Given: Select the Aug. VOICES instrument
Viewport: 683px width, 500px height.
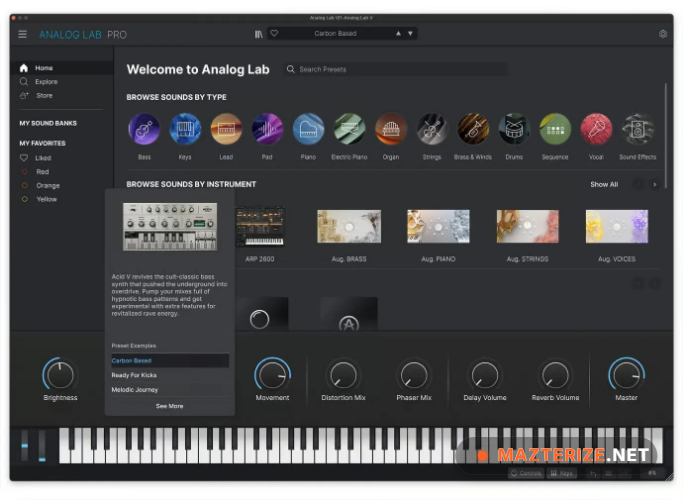Looking at the screenshot, I should pos(617,226).
